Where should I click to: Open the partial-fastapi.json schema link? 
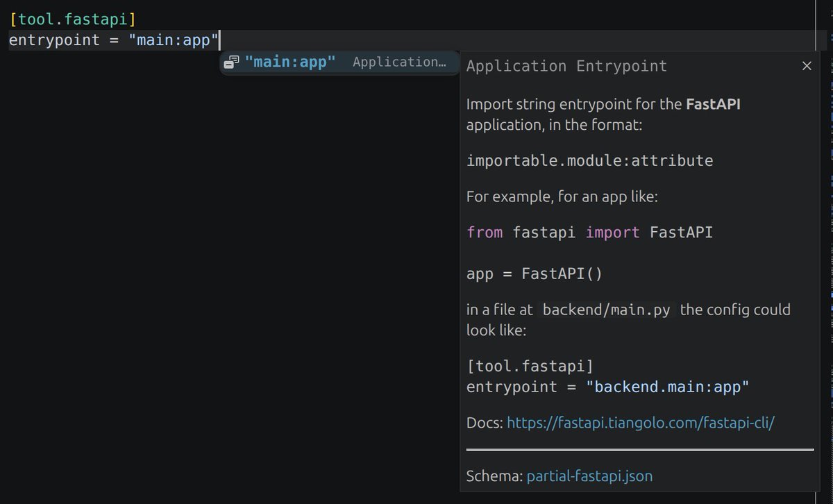pyautogui.click(x=589, y=476)
